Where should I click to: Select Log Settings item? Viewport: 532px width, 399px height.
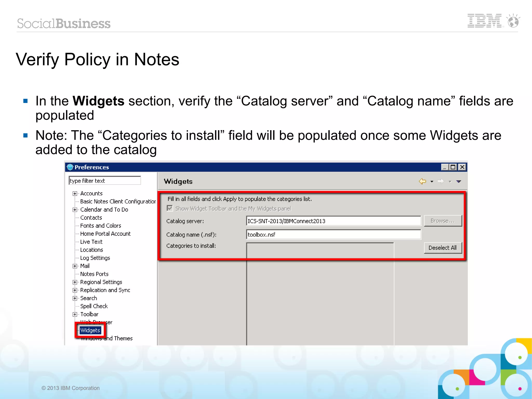click(95, 258)
